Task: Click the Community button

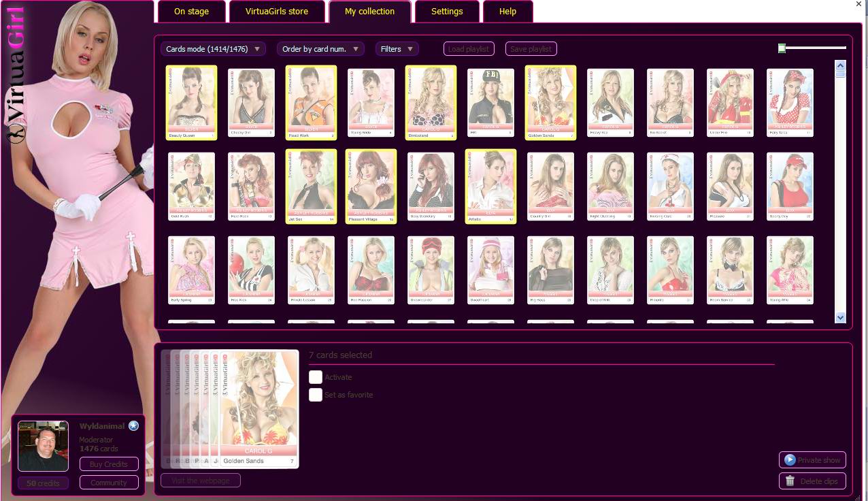Action: click(109, 483)
